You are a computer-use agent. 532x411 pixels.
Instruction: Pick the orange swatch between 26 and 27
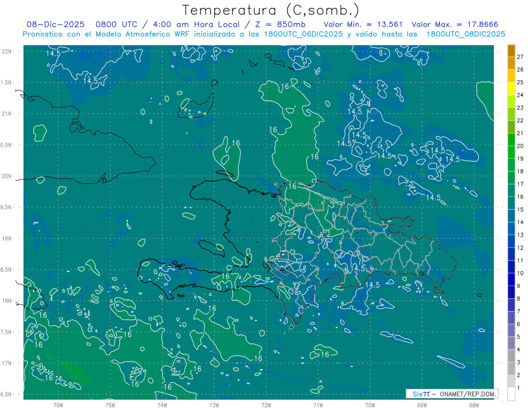pos(511,63)
